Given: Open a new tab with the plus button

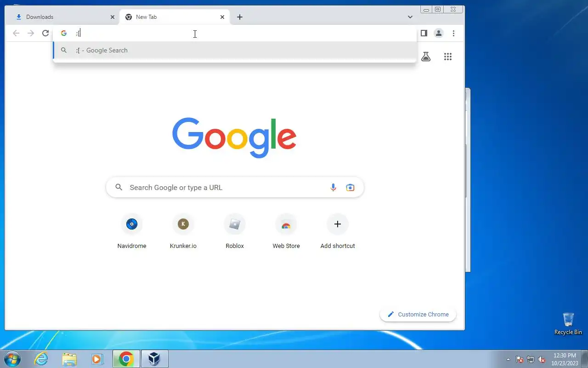Looking at the screenshot, I should [240, 17].
